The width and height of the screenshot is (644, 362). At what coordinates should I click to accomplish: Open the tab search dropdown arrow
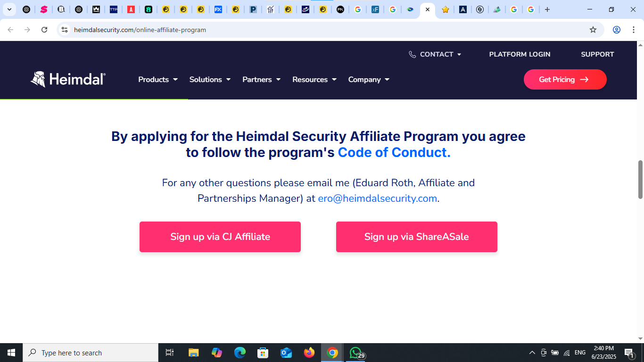click(x=9, y=9)
